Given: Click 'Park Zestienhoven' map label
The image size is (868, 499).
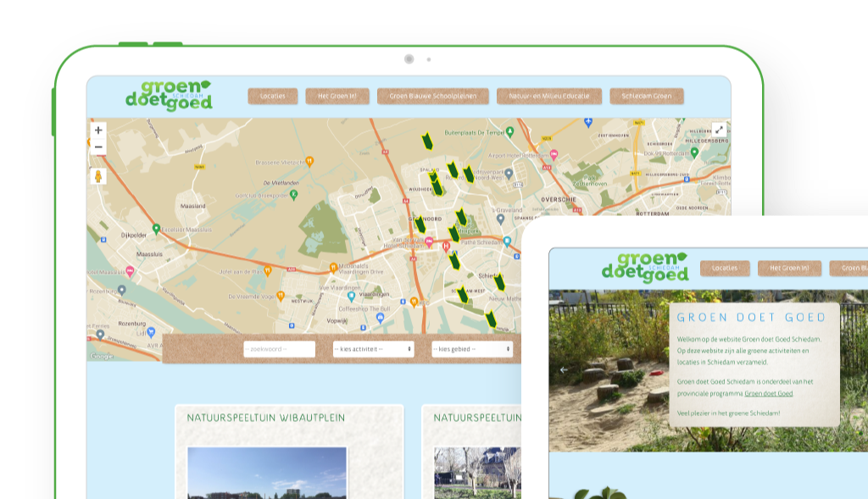Looking at the screenshot, I should click(590, 181).
